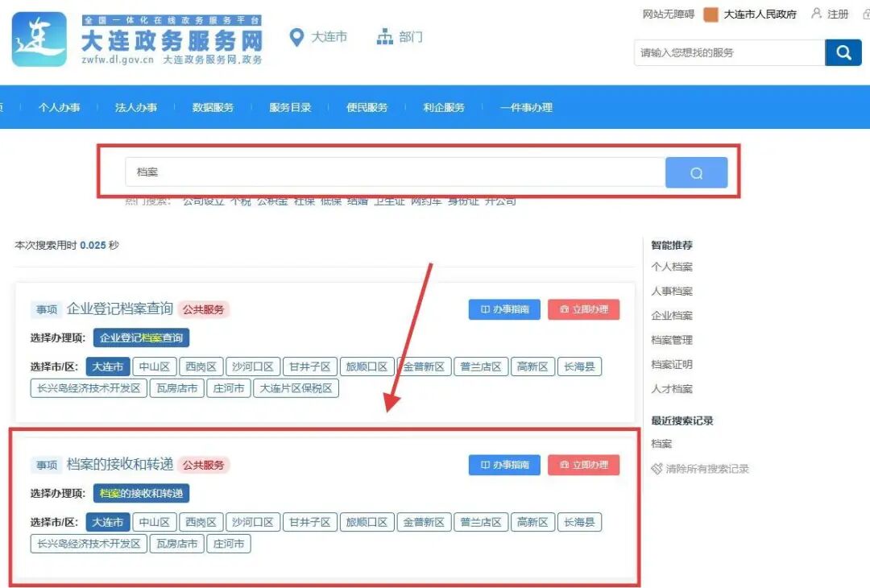
Task: Select the 大连市 region chip under 企业登记档案查询
Action: [x=106, y=366]
